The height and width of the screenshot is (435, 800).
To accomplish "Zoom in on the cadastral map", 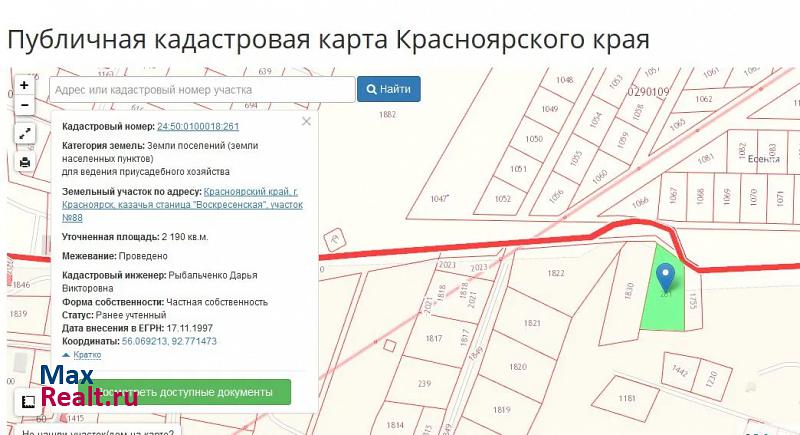I will (24, 86).
